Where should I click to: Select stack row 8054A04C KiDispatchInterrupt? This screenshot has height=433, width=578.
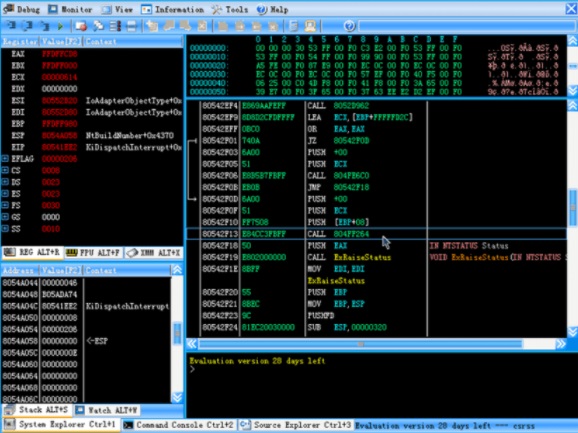pyautogui.click(x=86, y=306)
